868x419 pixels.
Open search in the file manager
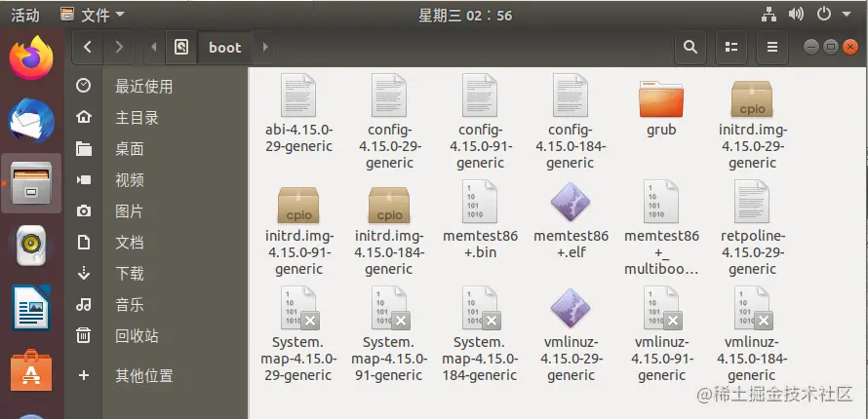tap(690, 48)
